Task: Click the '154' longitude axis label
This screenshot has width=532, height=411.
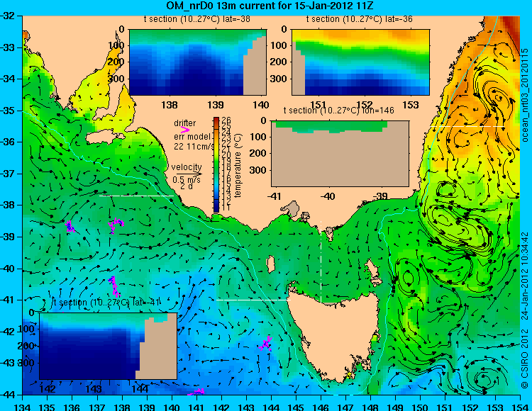Action: coord(520,407)
